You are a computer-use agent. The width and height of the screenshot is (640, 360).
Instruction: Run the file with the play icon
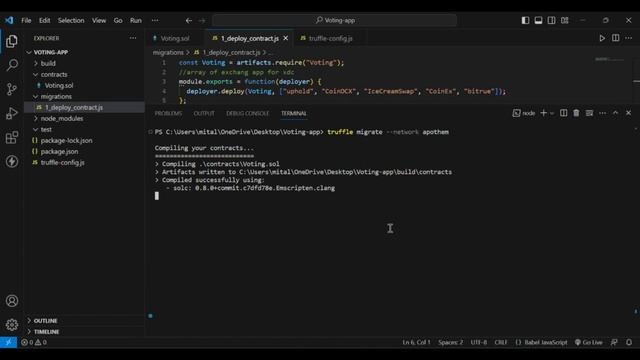tap(602, 38)
